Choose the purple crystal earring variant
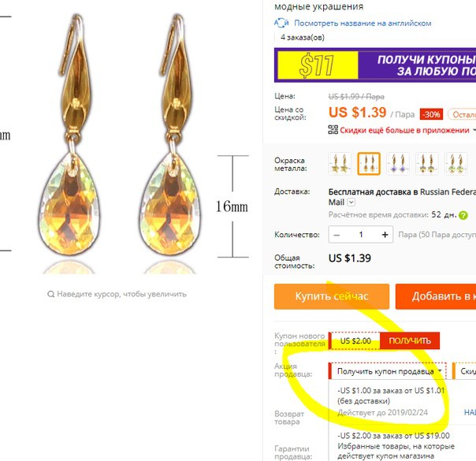Screen dimensions: 476x461 tap(398, 164)
